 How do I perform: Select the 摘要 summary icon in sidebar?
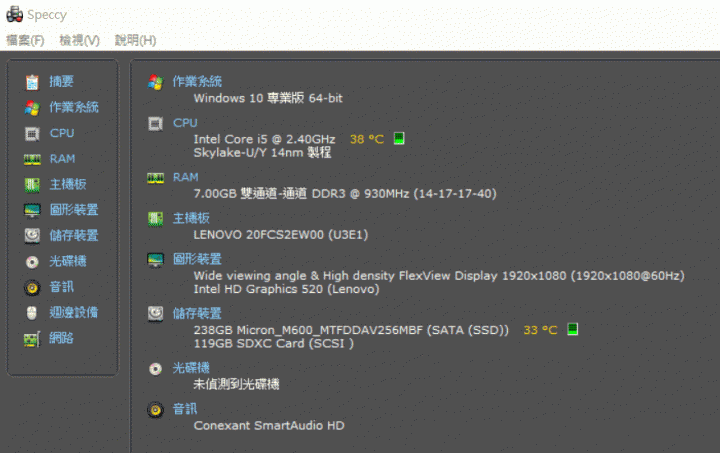pos(32,82)
